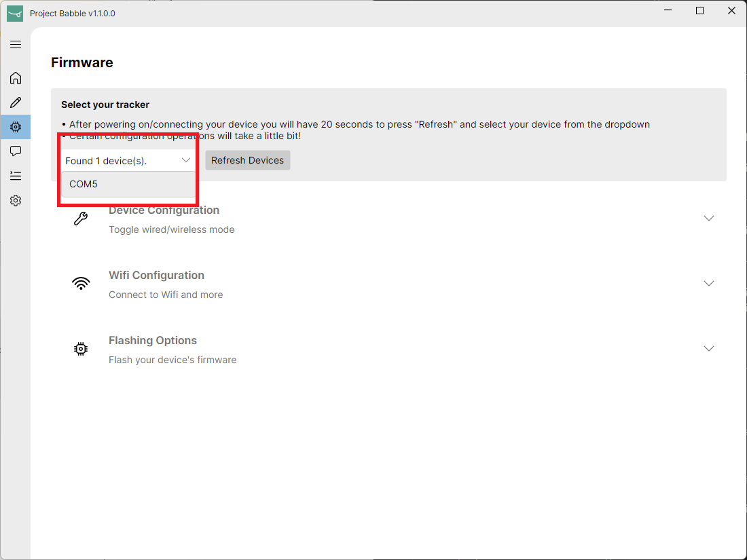This screenshot has height=560, width=747.
Task: Click 'Flash your device's firmware' description
Action: [172, 360]
